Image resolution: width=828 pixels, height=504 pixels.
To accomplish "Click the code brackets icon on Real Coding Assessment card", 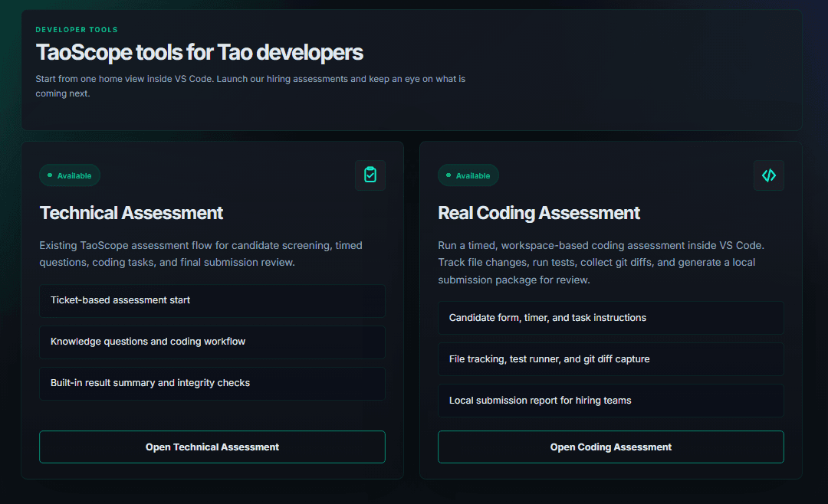I will pos(769,175).
